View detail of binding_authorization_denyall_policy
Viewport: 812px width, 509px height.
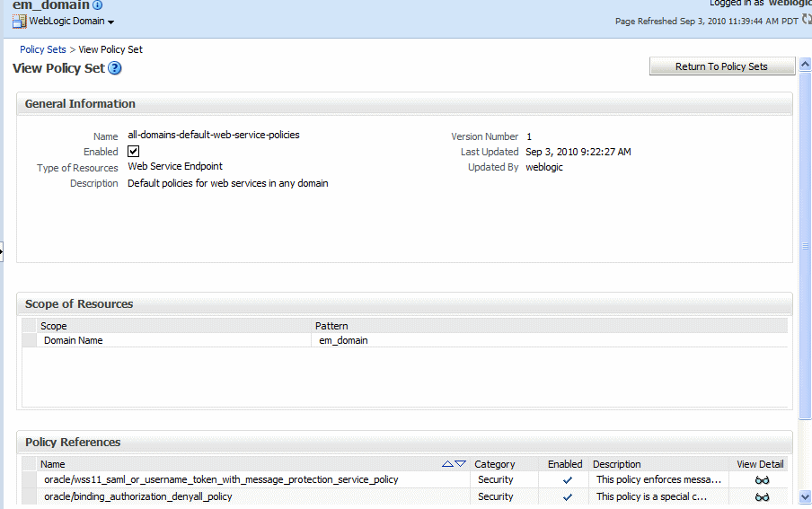pos(762,497)
